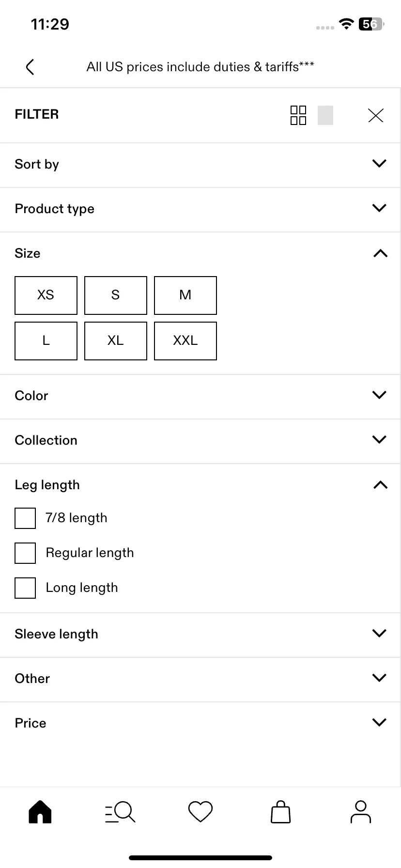401x868 pixels.
Task: Open the account profile icon
Action: click(361, 812)
